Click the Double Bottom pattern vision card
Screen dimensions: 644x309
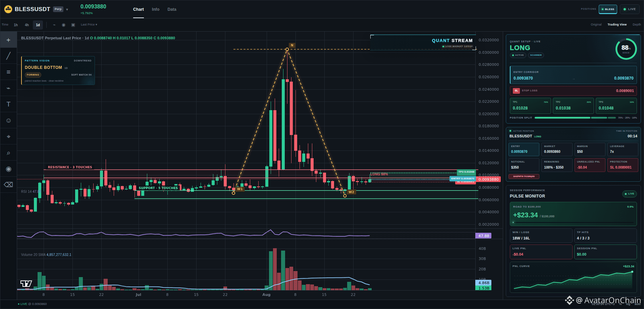(58, 71)
